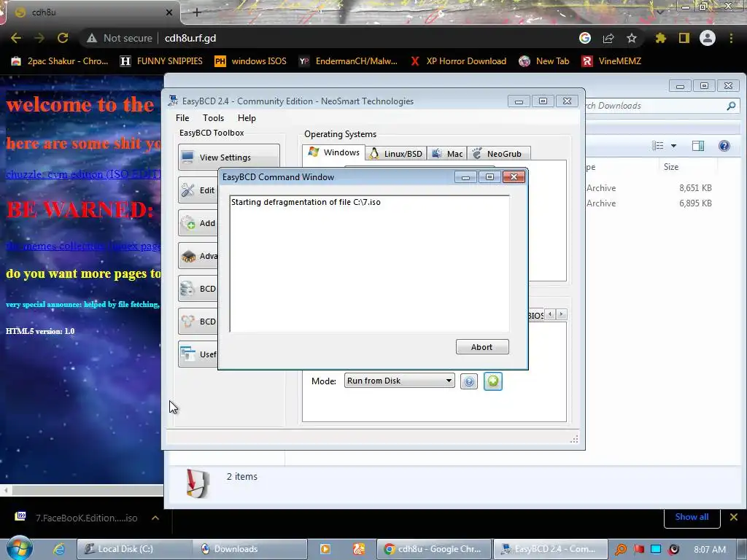Open the 2pac Shakur bookmark
Screen dimensions: 747x560
(x=60, y=61)
